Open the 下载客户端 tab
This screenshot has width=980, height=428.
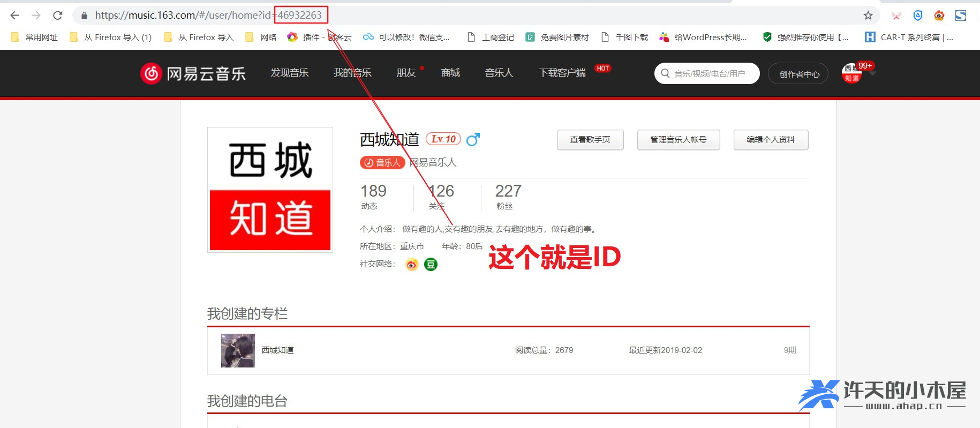562,73
